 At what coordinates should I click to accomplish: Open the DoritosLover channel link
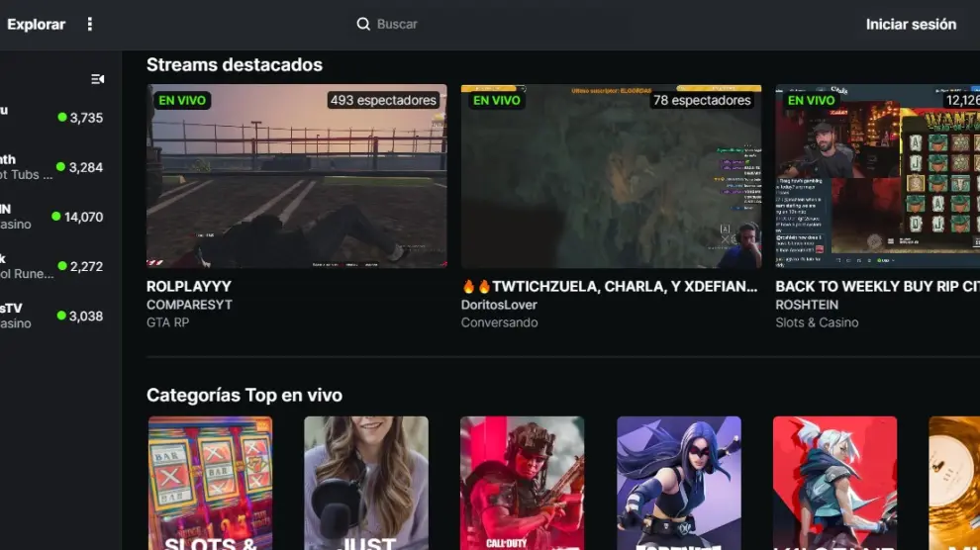click(499, 305)
